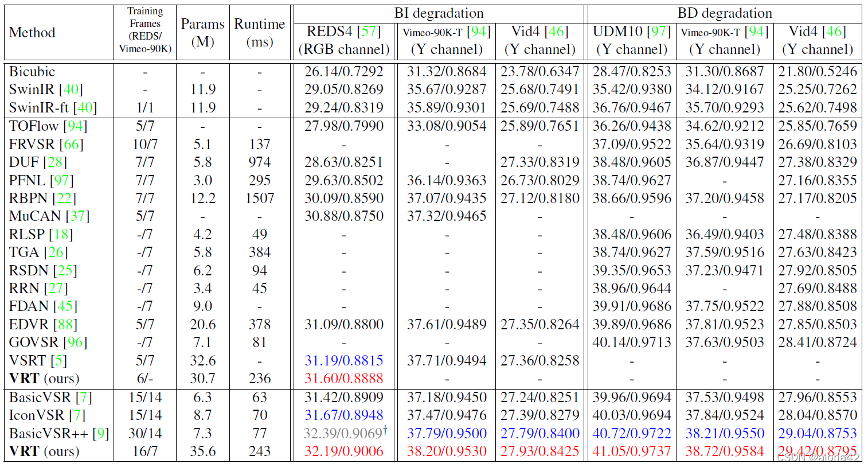Click the BasicVSR++ method name
This screenshot has height=467, width=868.
point(49,434)
